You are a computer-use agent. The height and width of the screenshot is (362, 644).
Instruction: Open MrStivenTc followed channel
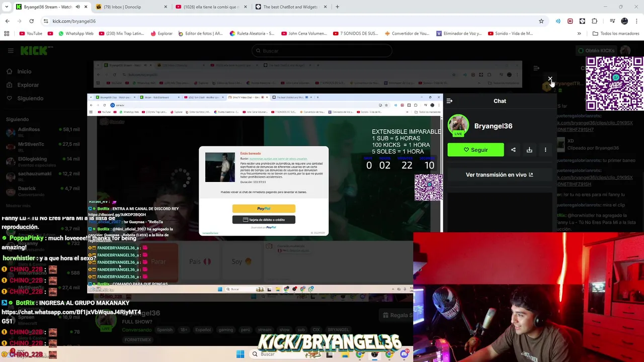click(43, 147)
